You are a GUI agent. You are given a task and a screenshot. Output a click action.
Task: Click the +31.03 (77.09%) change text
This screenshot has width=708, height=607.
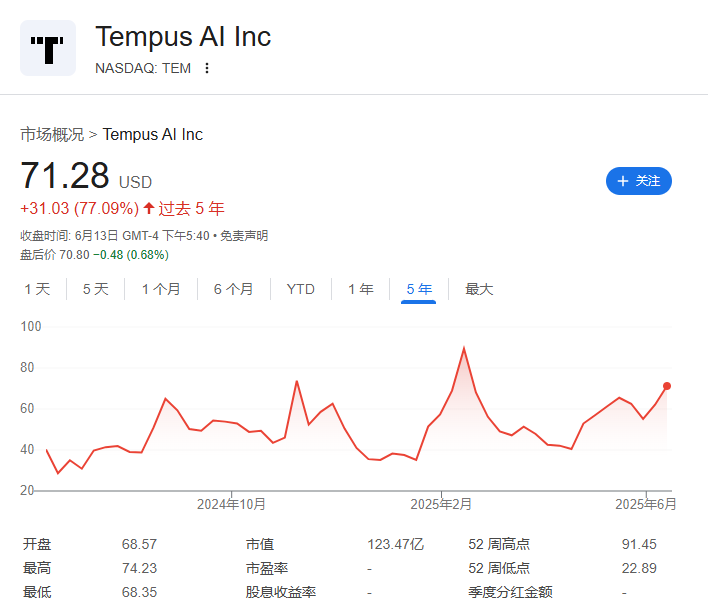tap(79, 209)
